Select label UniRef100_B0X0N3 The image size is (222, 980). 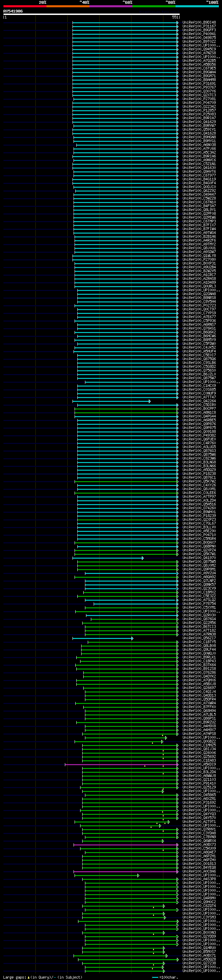199,932
